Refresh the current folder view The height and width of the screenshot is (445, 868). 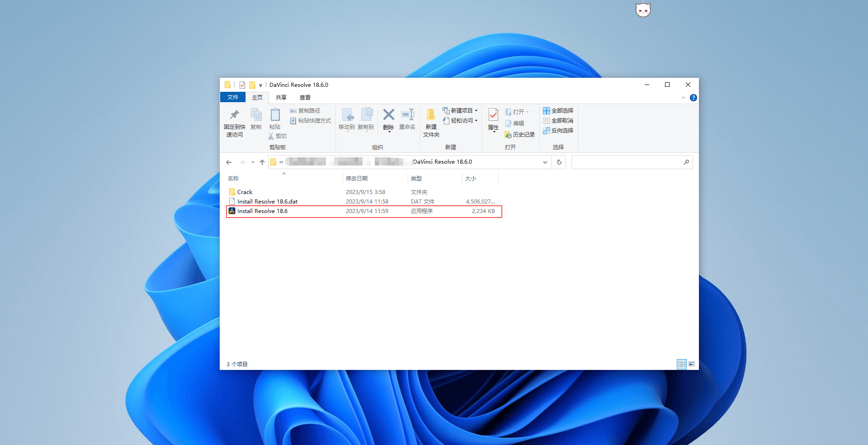[559, 162]
